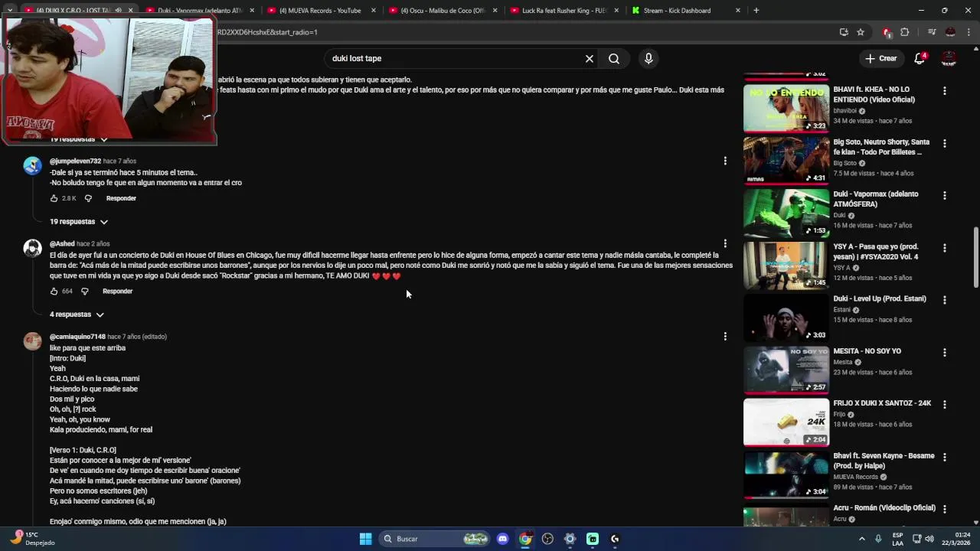
Task: Open options for MESITA - NO SOY YO
Action: click(x=944, y=352)
